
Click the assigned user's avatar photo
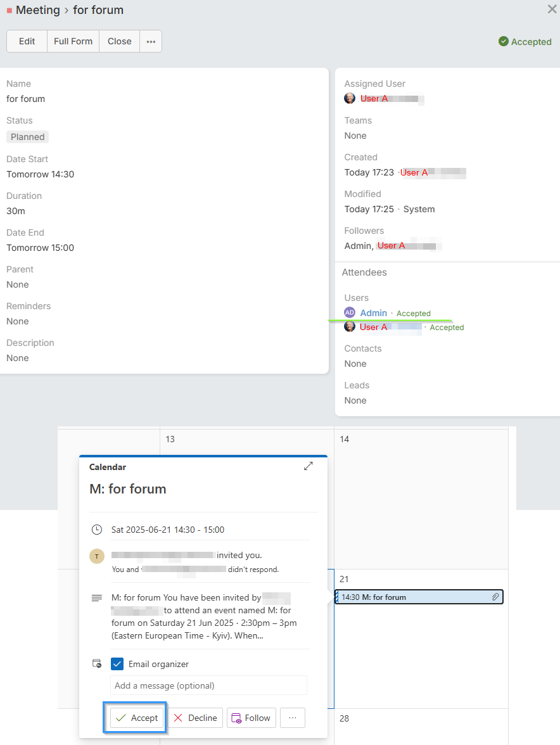click(350, 98)
